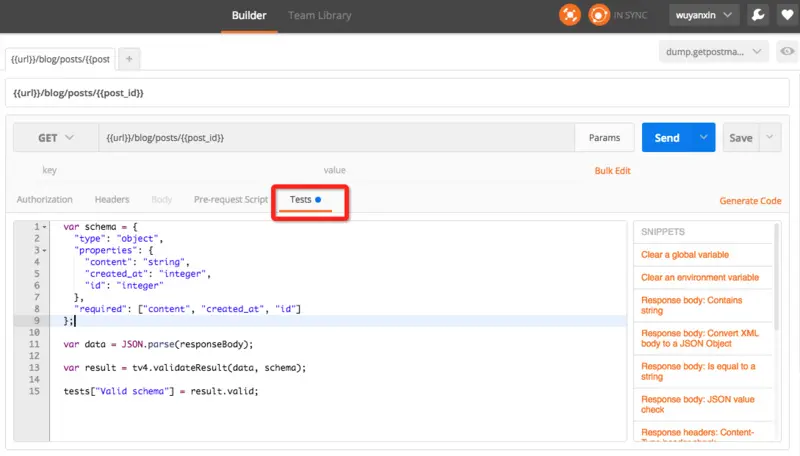Open the GET method dropdown
Viewport: 800px width, 456px height.
click(56, 138)
